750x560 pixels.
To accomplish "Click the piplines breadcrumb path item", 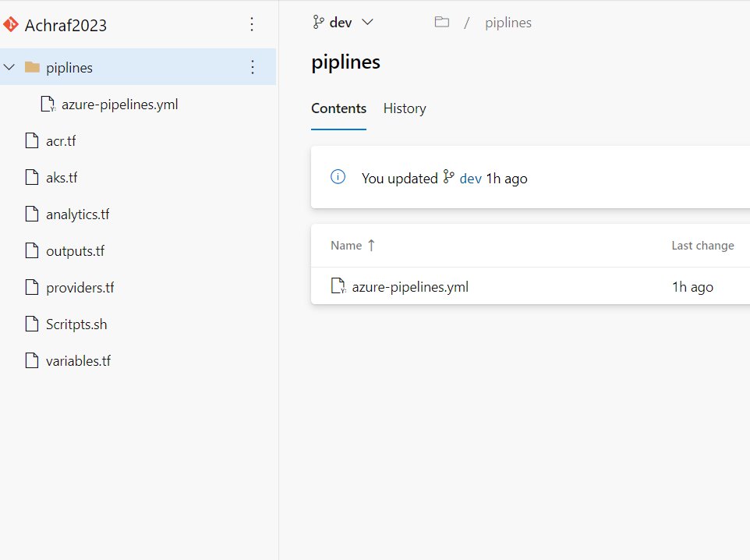I will pyautogui.click(x=508, y=23).
